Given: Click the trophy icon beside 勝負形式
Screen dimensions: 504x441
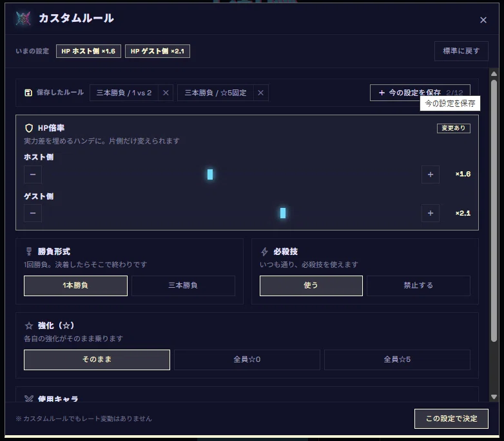Looking at the screenshot, I should point(29,252).
